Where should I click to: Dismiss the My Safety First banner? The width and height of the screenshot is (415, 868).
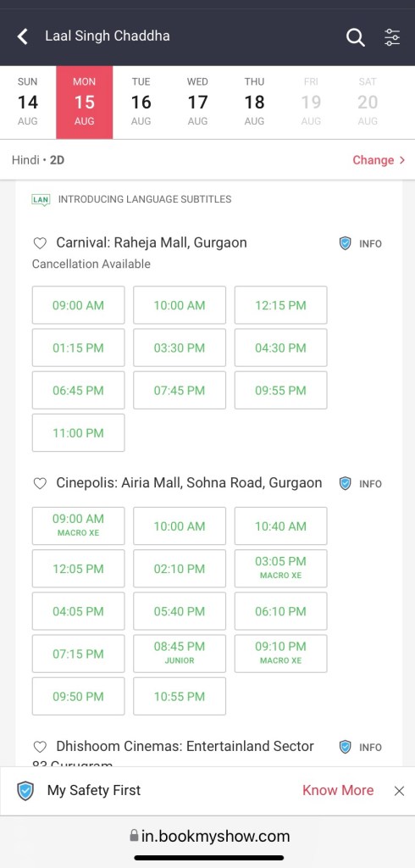[399, 791]
